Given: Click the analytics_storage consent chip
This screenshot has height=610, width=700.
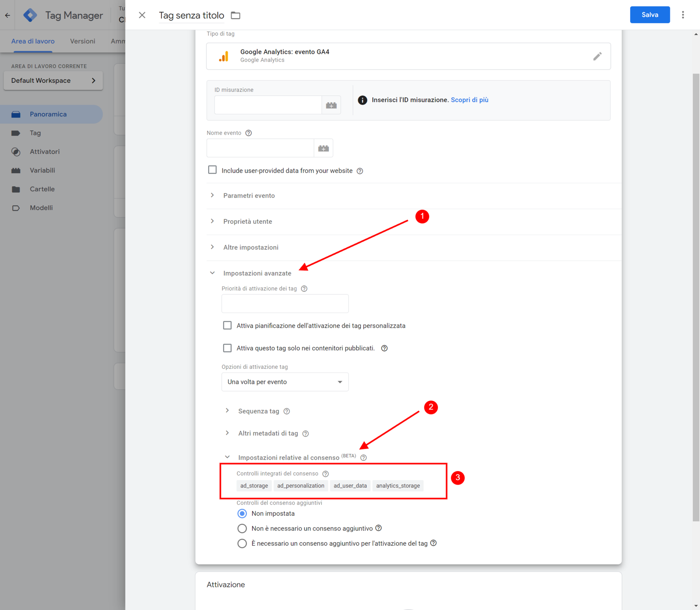Looking at the screenshot, I should 398,486.
